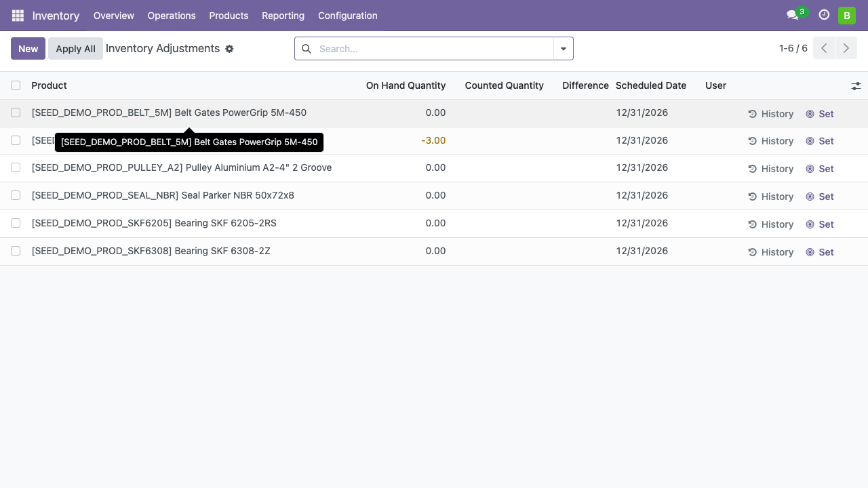Open gear settings next to Inventory Adjustments
Viewport: 868px width, 488px height.
click(229, 49)
